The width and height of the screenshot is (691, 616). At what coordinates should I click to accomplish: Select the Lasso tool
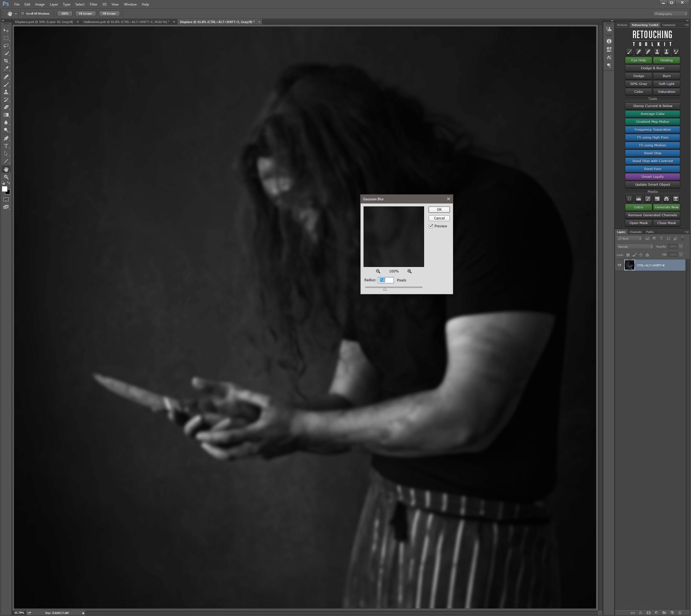click(6, 46)
